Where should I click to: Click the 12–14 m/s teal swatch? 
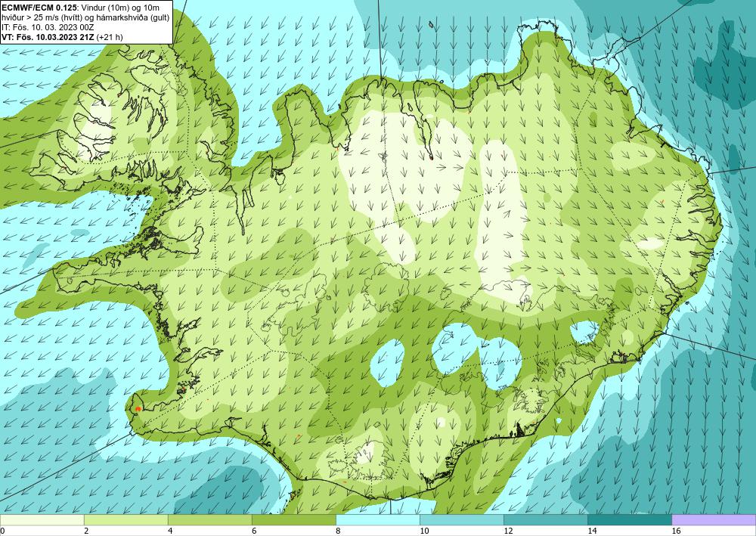coord(545,519)
